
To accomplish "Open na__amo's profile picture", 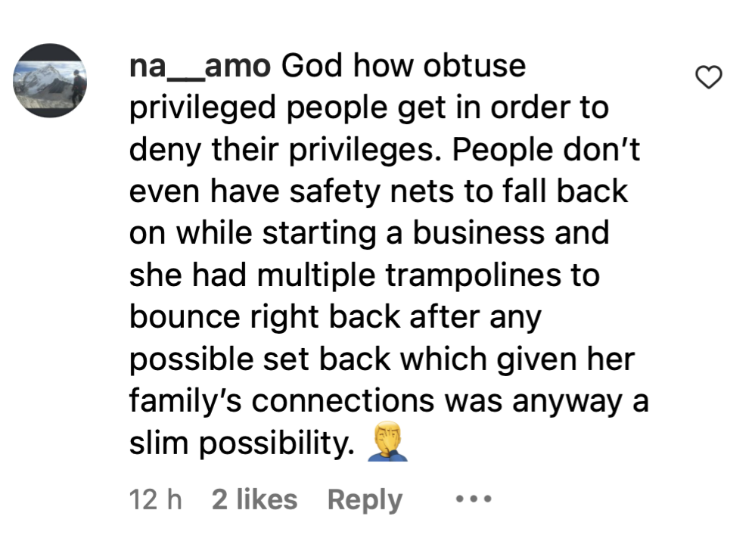I will 51,80.
